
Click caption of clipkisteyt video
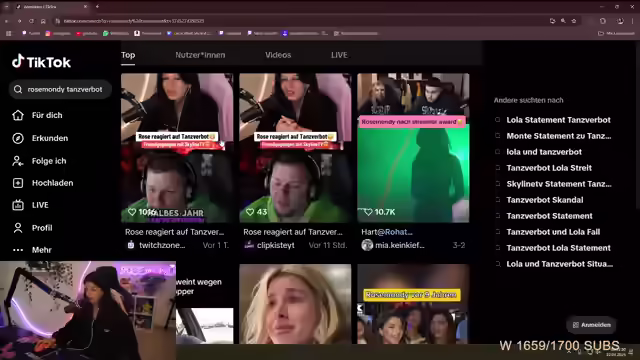pos(293,232)
